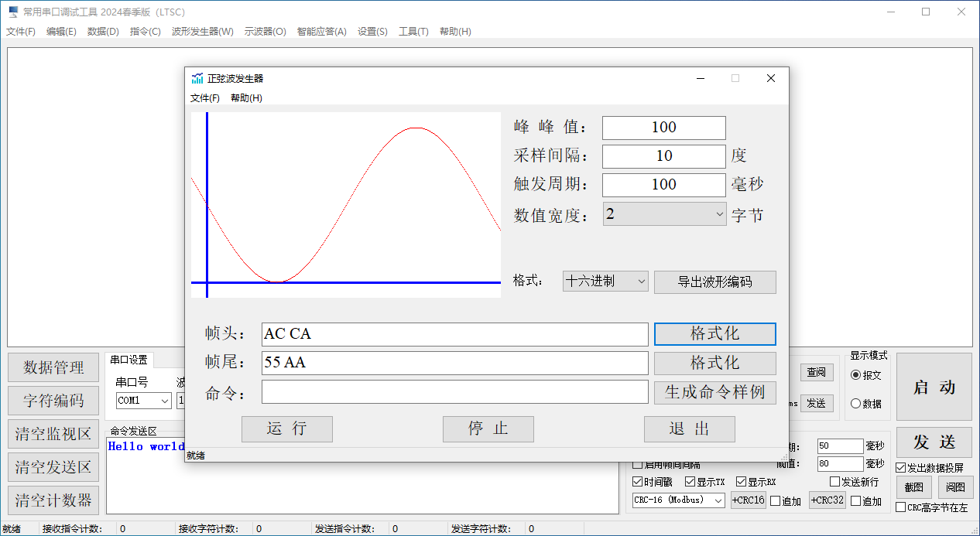
Task: Click the serial debug tool app icon
Action: [x=12, y=12]
